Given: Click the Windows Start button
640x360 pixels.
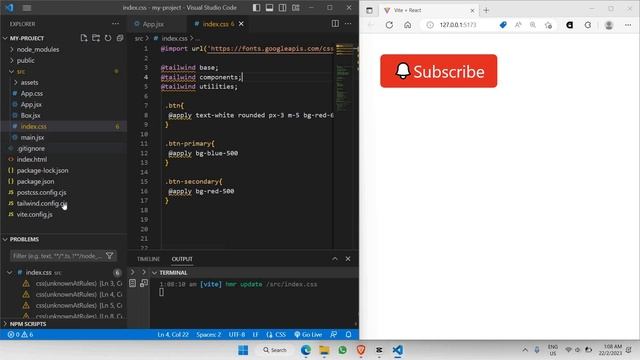Looking at the screenshot, I should (x=243, y=350).
